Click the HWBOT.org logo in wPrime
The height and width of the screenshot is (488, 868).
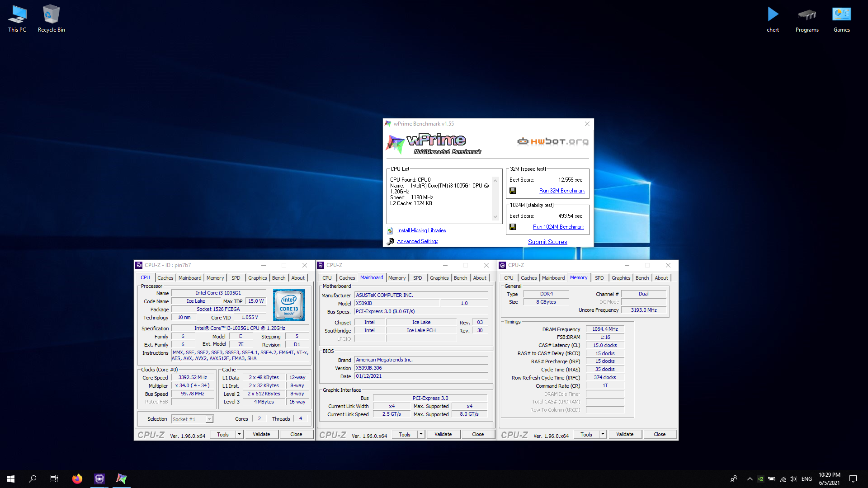click(552, 141)
